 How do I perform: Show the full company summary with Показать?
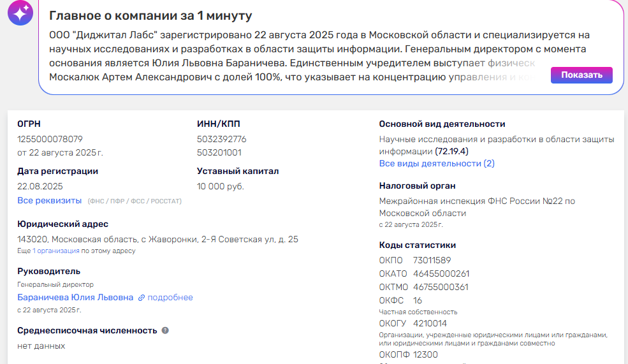pyautogui.click(x=581, y=75)
